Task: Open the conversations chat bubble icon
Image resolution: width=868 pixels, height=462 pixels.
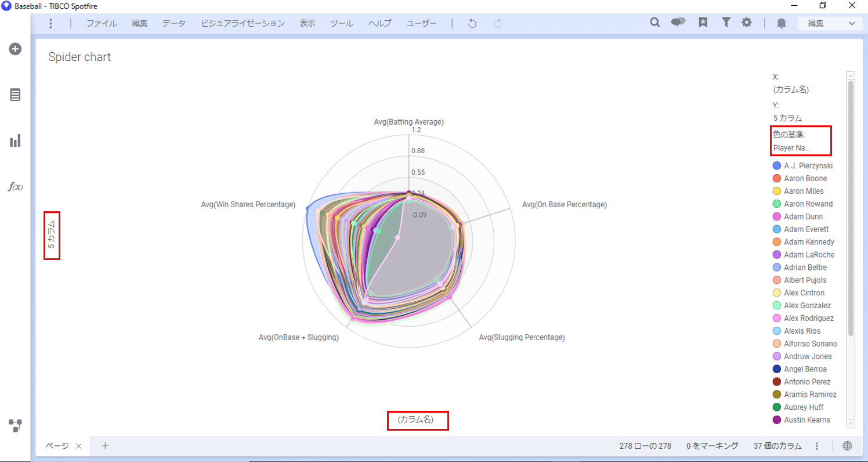Action: (x=678, y=23)
